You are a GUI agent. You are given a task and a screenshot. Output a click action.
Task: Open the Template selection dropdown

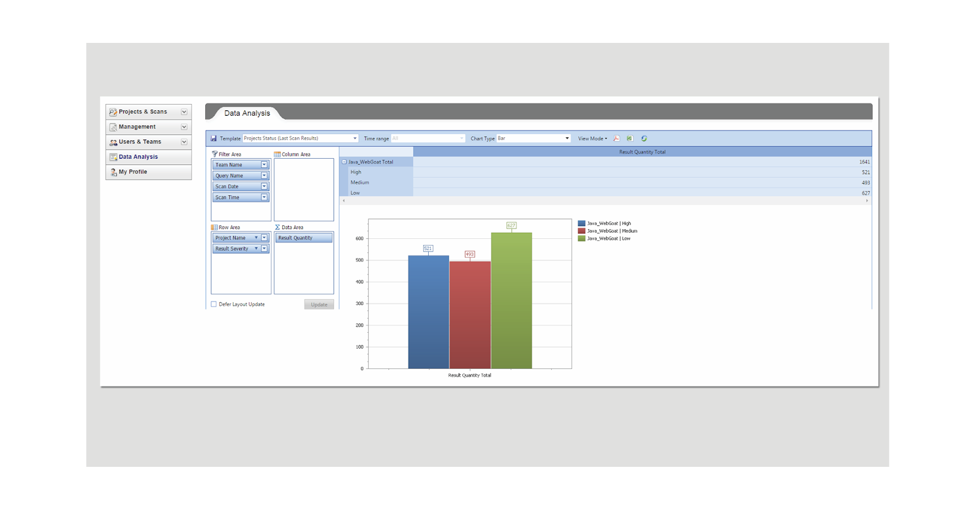(x=355, y=138)
